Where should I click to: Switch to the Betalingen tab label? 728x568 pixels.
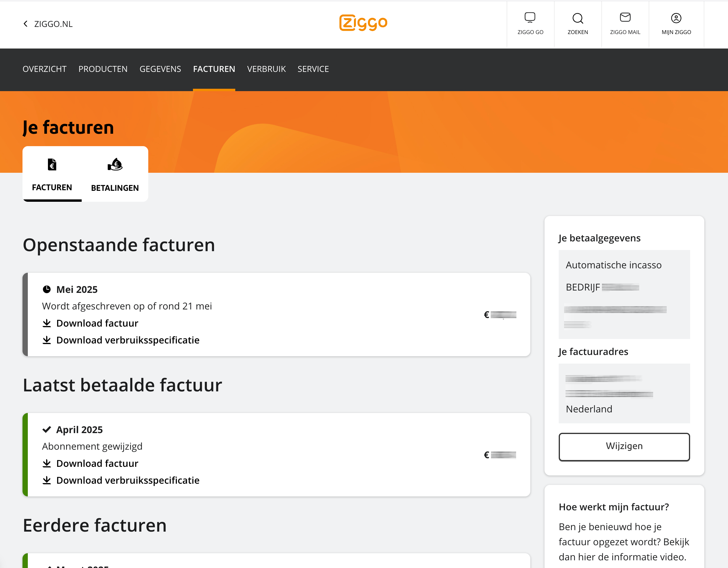[115, 188]
